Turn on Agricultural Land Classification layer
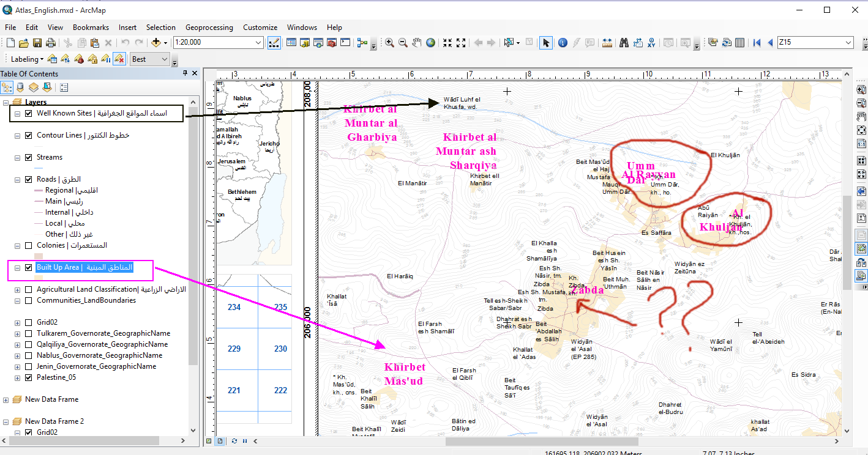The height and width of the screenshot is (455, 868). [x=29, y=289]
